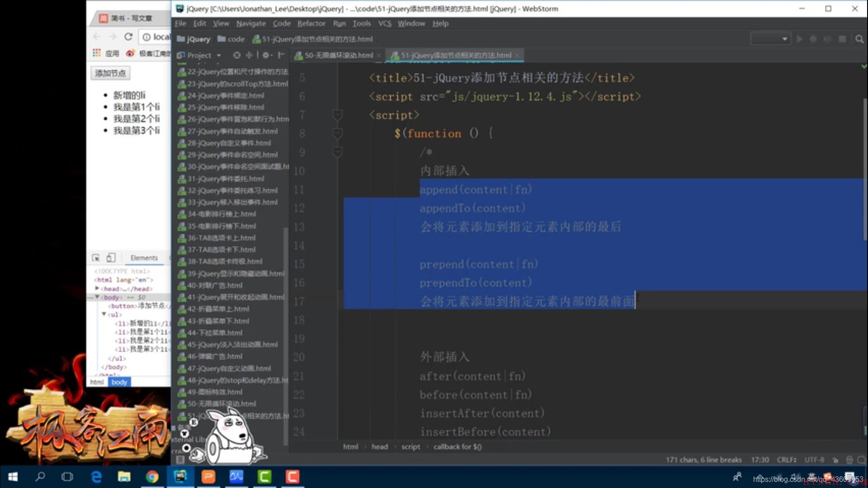Select 50-无限循环滚动.html in project tree

click(217, 404)
